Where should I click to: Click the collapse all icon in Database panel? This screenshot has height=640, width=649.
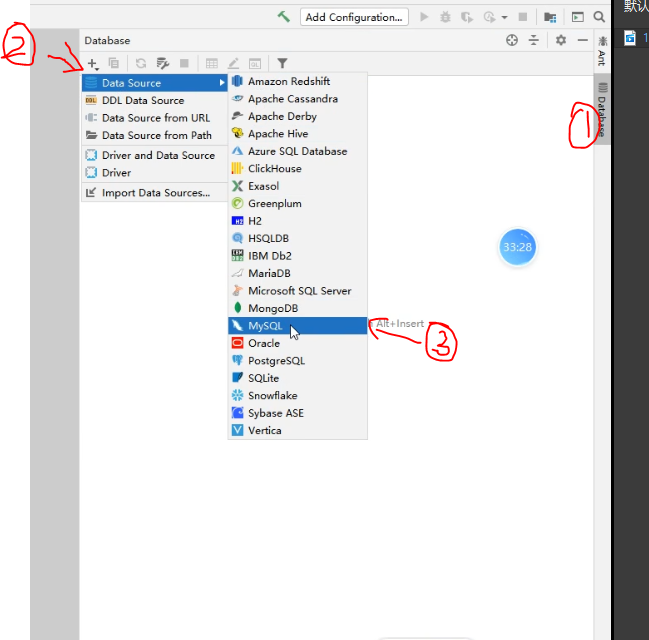click(x=534, y=40)
